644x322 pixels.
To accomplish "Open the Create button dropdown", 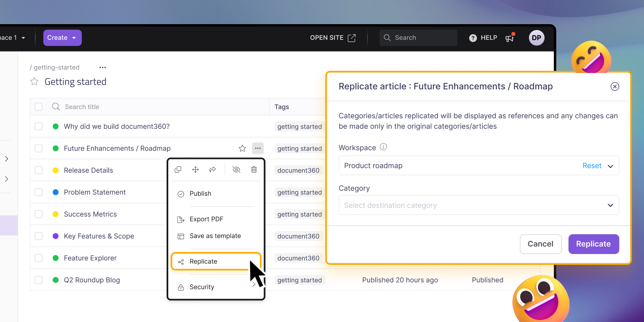I will [62, 38].
